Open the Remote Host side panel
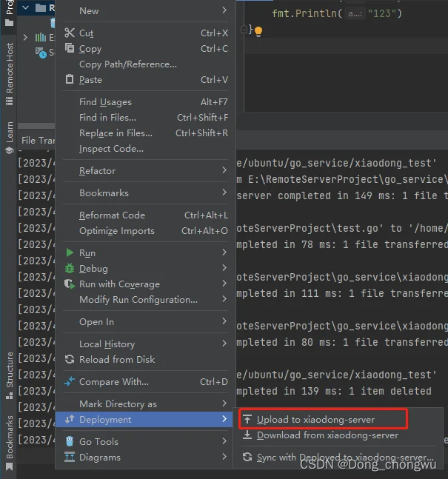 pyautogui.click(x=10, y=68)
